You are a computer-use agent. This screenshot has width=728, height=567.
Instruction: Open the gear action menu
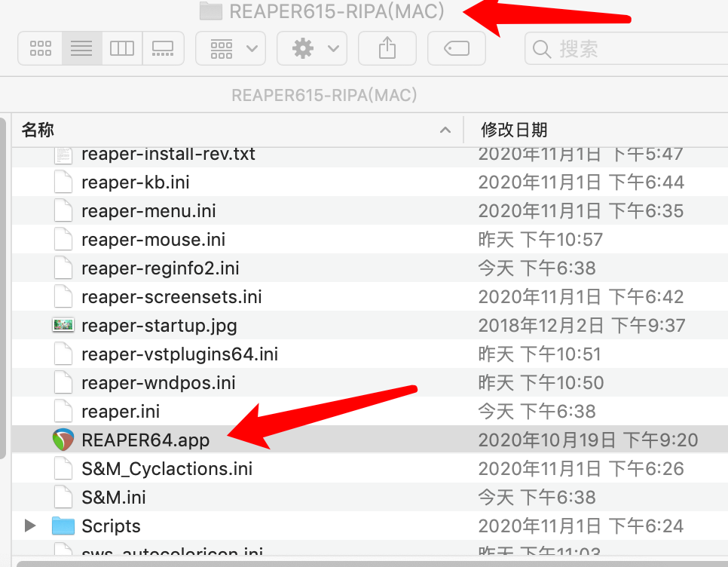[312, 48]
